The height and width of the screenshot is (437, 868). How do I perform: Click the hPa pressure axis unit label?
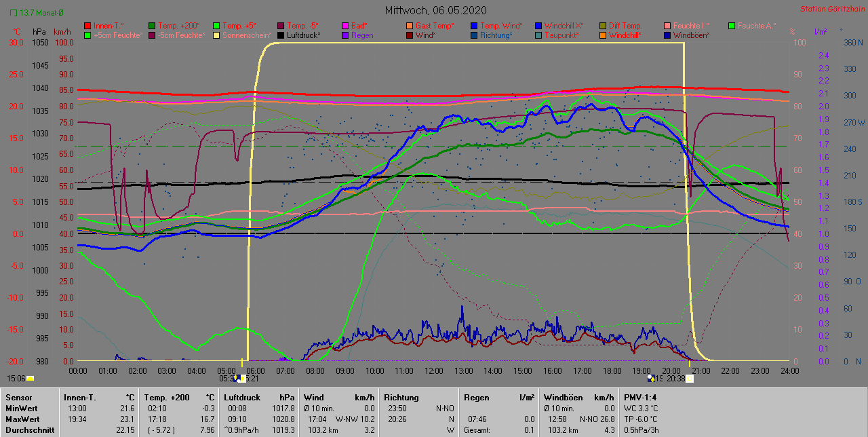pos(39,32)
